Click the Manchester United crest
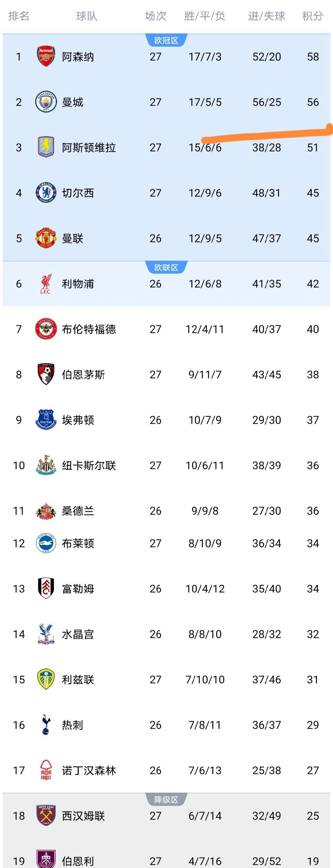 (x=46, y=238)
